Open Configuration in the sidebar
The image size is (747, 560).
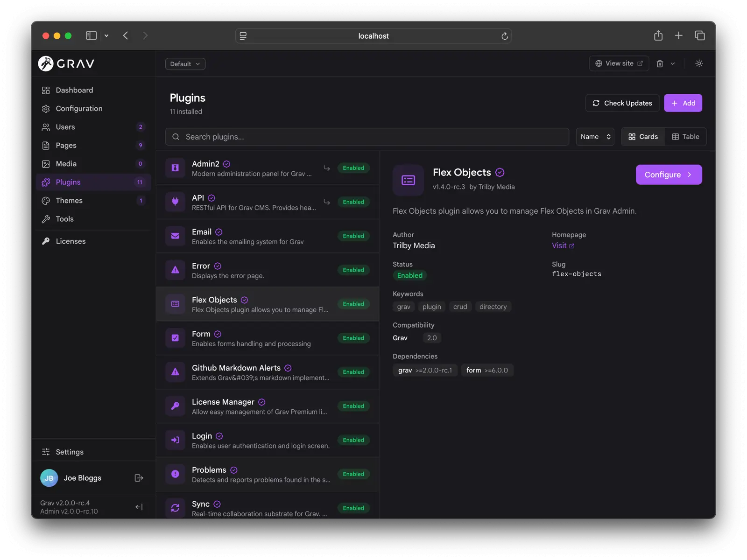click(93, 108)
